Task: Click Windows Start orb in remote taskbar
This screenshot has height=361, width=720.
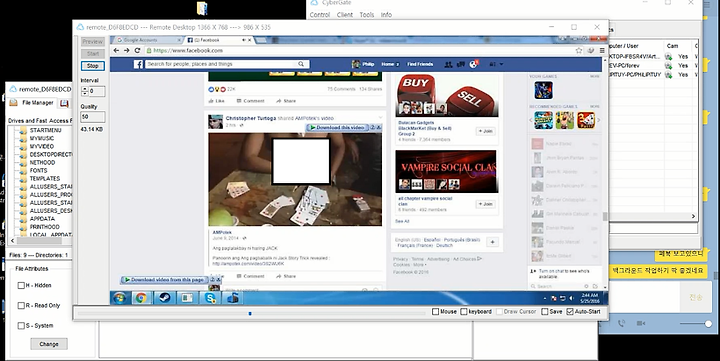Action: coord(120,298)
